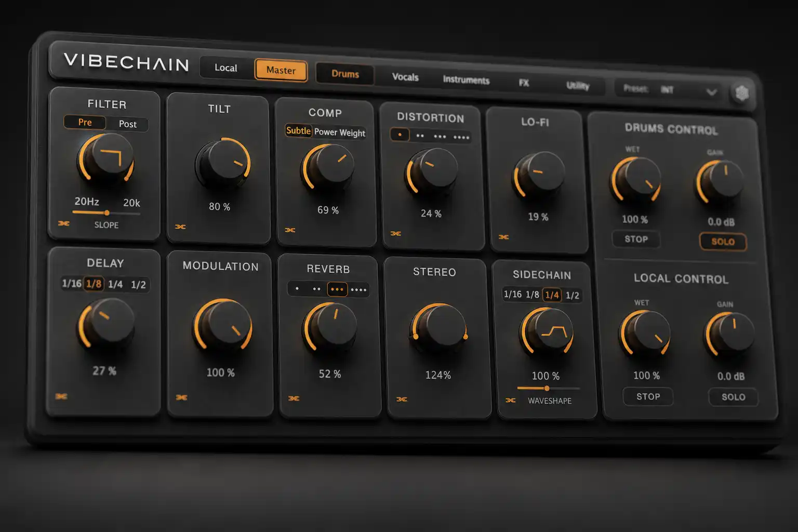Set SIDECHAIN rate to 1/2

pyautogui.click(x=572, y=296)
